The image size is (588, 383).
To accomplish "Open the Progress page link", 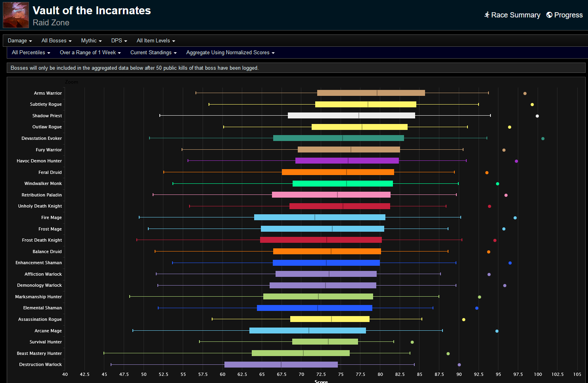I will [568, 15].
